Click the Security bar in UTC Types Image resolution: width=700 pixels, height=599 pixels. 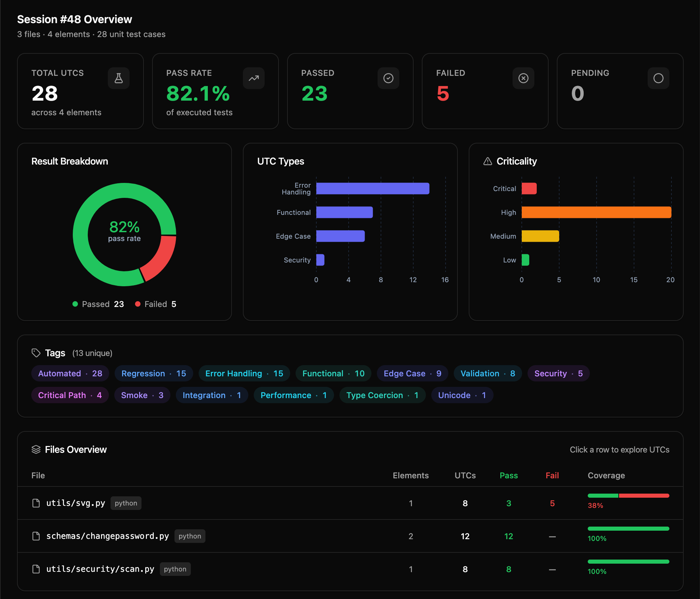click(x=320, y=260)
